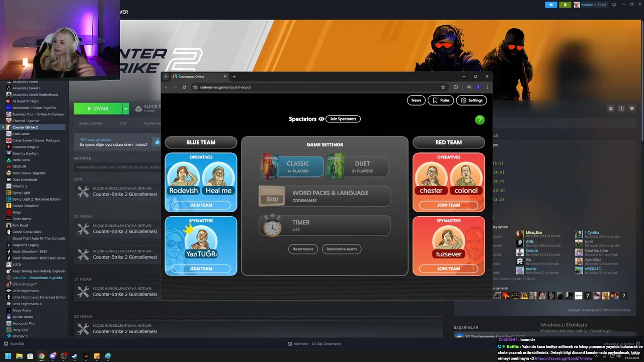The height and width of the screenshot is (362, 644).
Task: View site information icon in address bar
Action: (x=195, y=87)
